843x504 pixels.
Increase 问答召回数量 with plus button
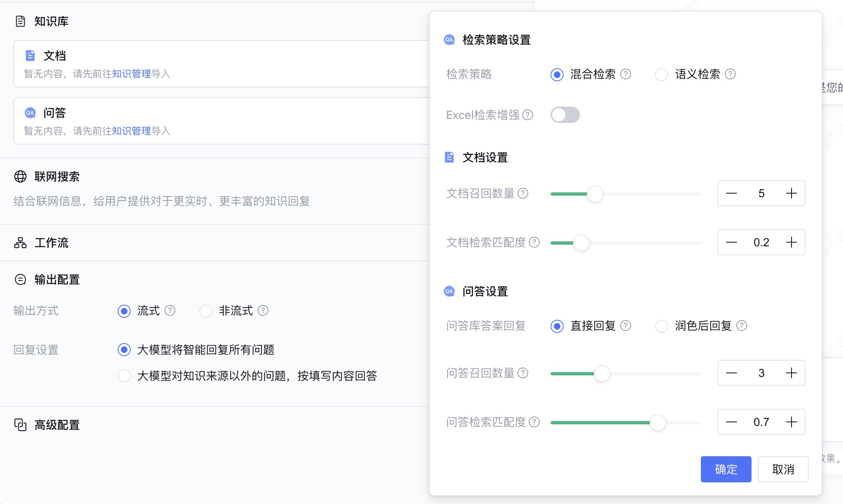pos(791,373)
